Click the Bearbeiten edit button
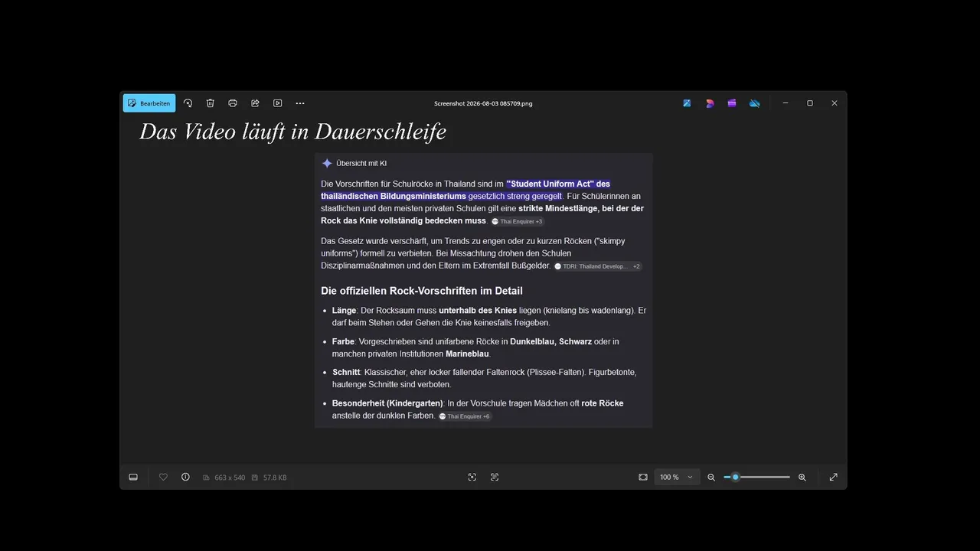 point(149,103)
